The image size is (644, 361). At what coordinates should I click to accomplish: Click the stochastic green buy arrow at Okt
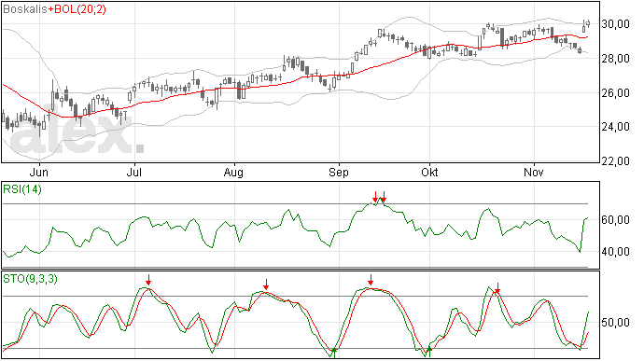coord(429,351)
